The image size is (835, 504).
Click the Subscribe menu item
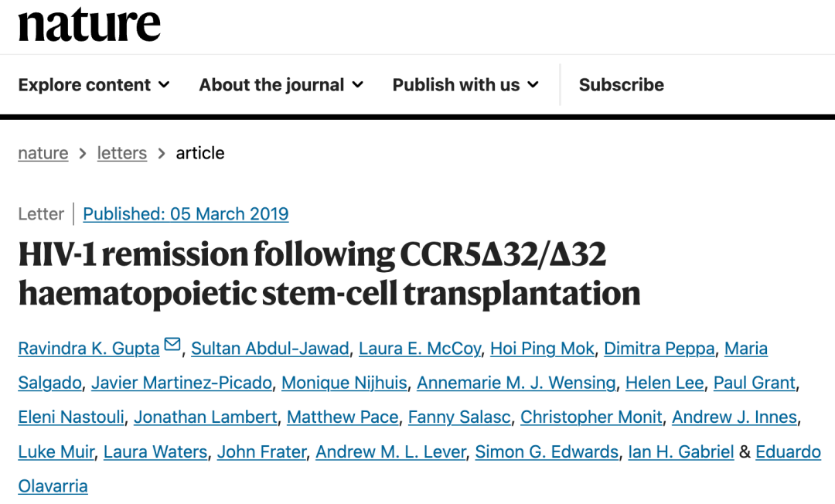622,84
